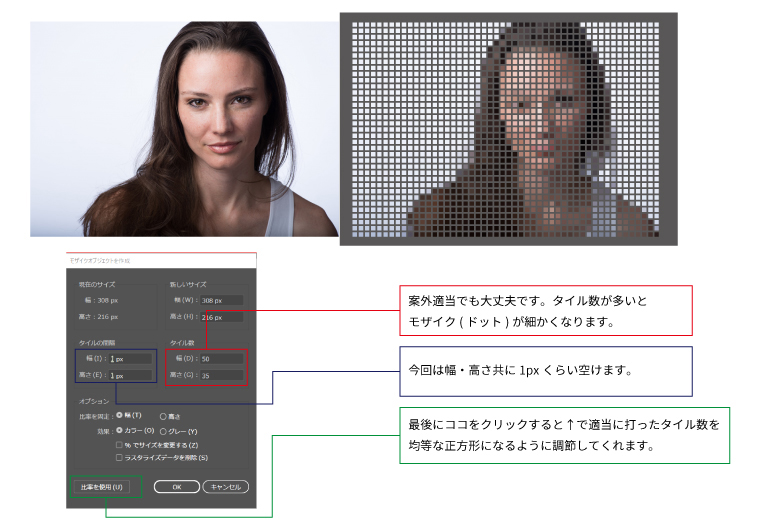Select the 高さ constrain ratio radio button
This screenshot has width=760, height=530.
[x=164, y=415]
